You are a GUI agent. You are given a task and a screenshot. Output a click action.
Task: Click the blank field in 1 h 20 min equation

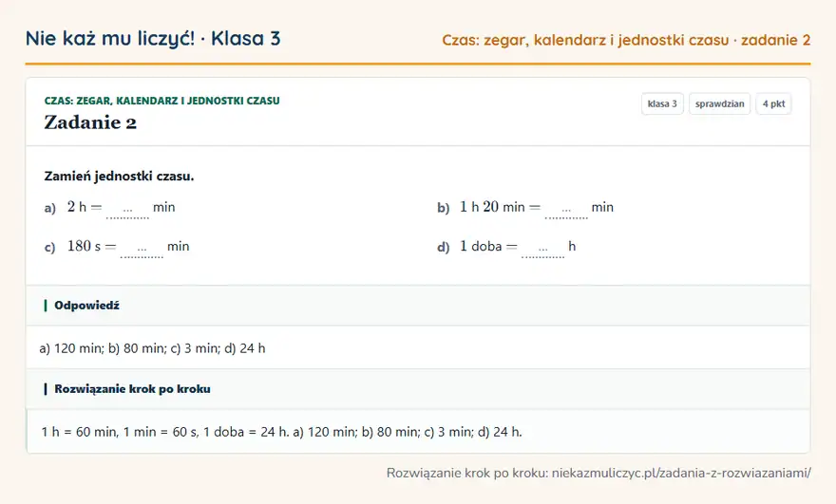[x=566, y=209]
